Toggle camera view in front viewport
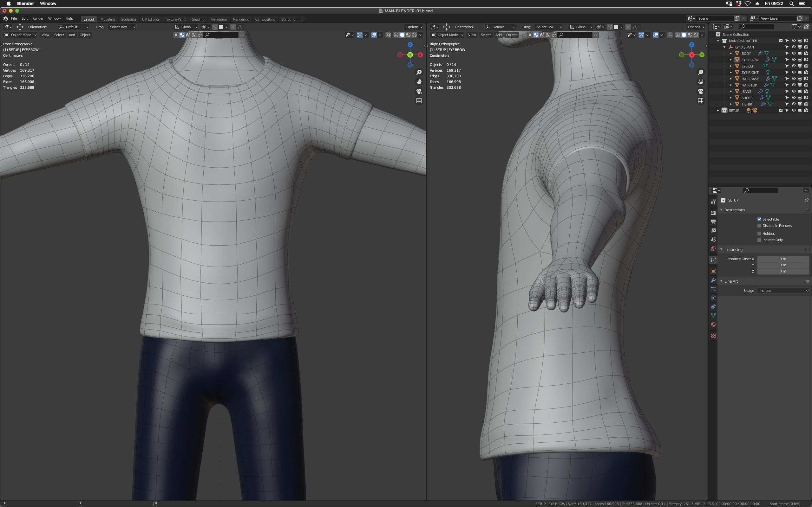Screen dimensions: 812x507 pos(419,91)
